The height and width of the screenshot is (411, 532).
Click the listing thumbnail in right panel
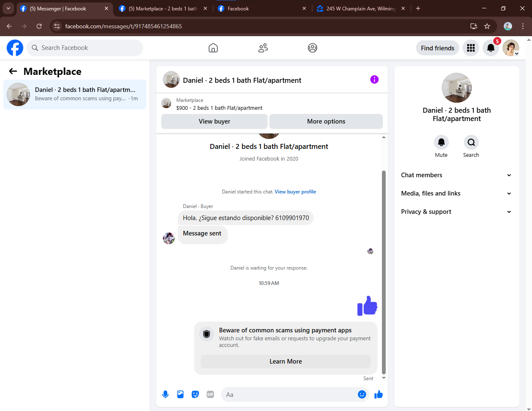pos(457,88)
